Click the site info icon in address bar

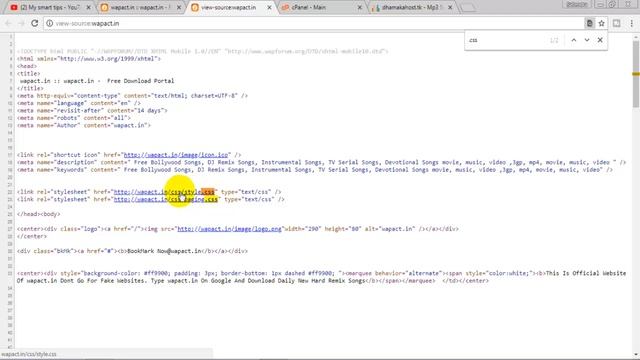click(49, 23)
